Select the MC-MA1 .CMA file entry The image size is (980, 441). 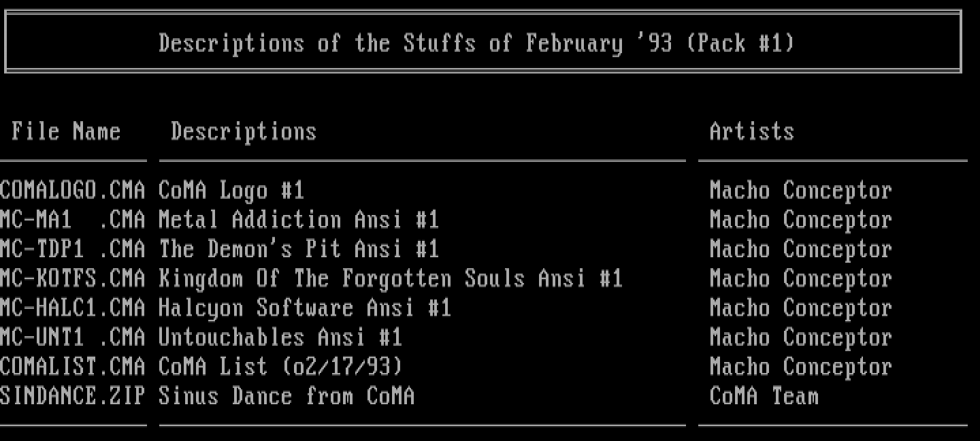(x=72, y=220)
